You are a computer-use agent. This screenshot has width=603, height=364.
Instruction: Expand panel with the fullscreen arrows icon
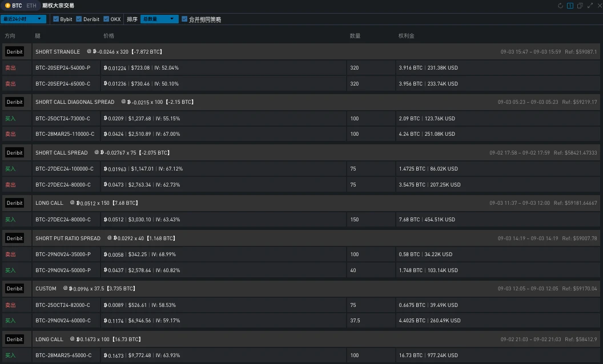(x=589, y=6)
